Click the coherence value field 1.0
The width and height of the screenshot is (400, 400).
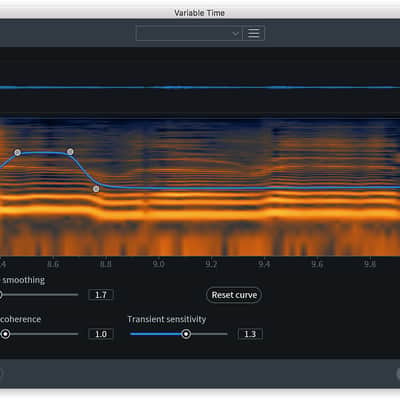[101, 334]
